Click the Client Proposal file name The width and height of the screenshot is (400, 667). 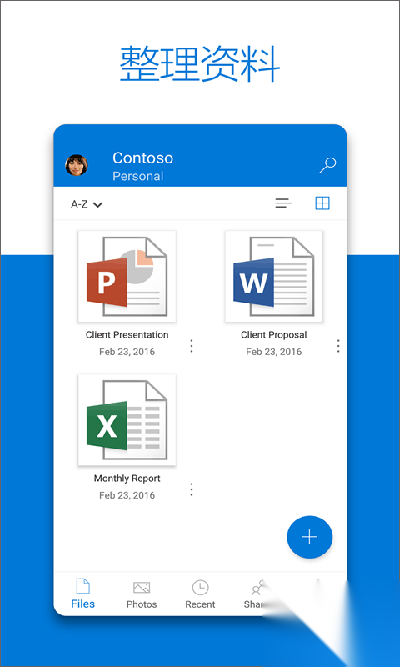point(274,335)
